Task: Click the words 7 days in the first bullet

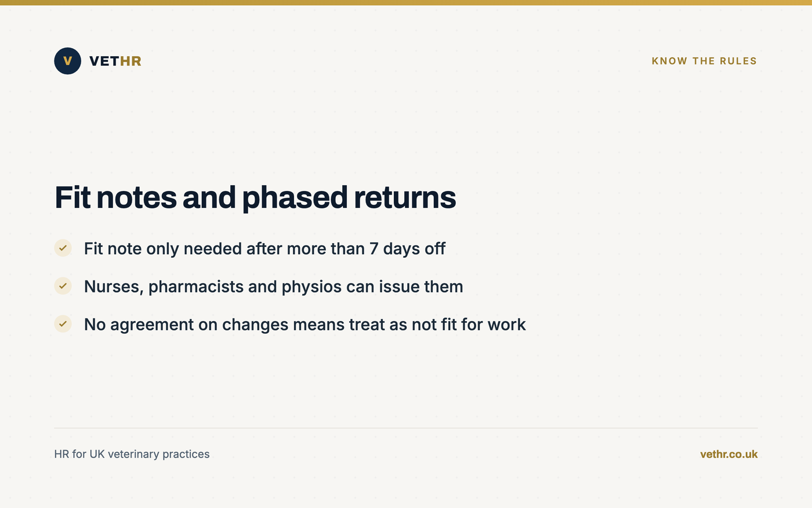Action: [x=394, y=248]
